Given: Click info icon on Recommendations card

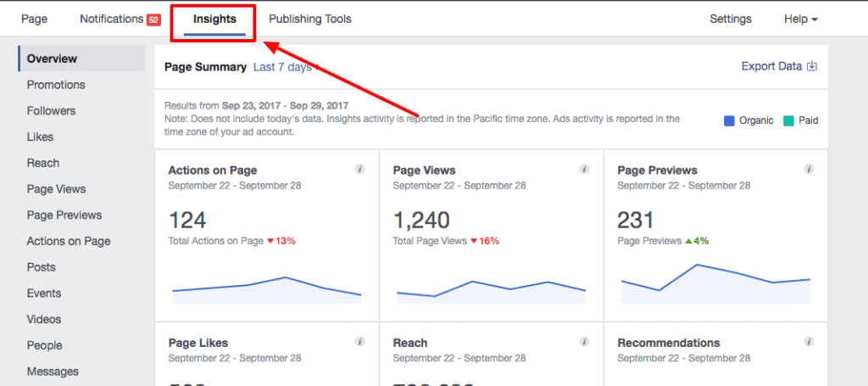Looking at the screenshot, I should 809,342.
